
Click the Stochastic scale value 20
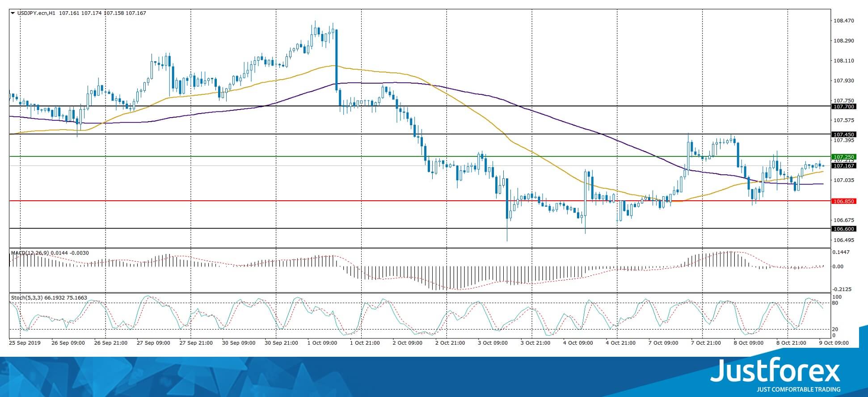click(x=836, y=329)
